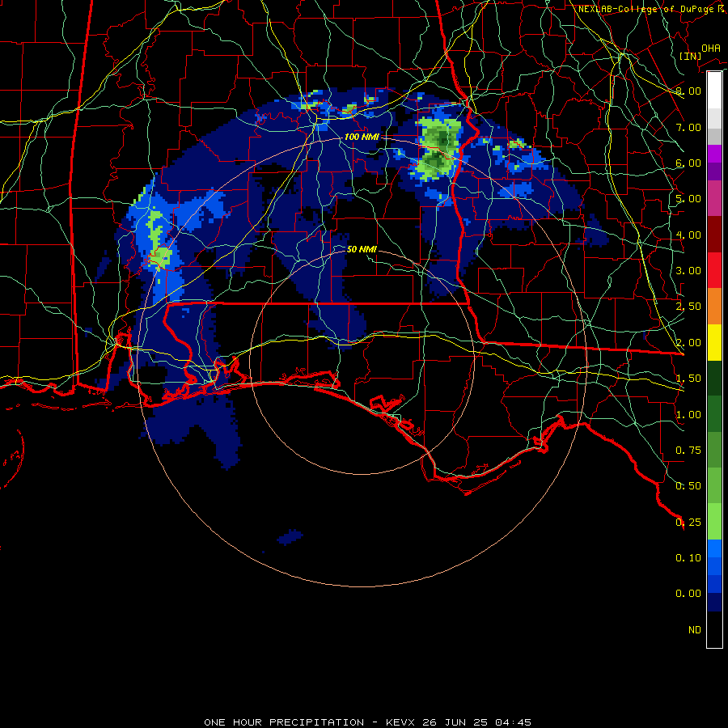Click the 0.00 legend value
This screenshot has height=728, width=728.
pyautogui.click(x=688, y=594)
